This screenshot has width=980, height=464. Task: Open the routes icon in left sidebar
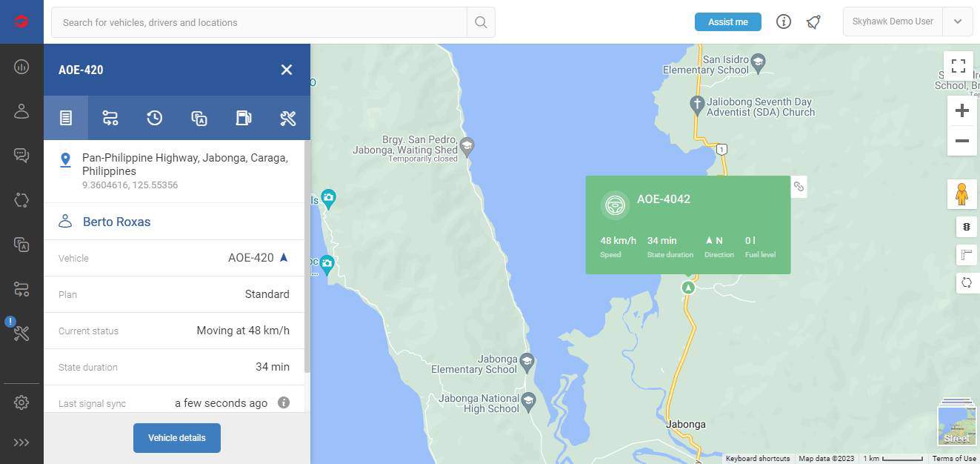tap(21, 288)
